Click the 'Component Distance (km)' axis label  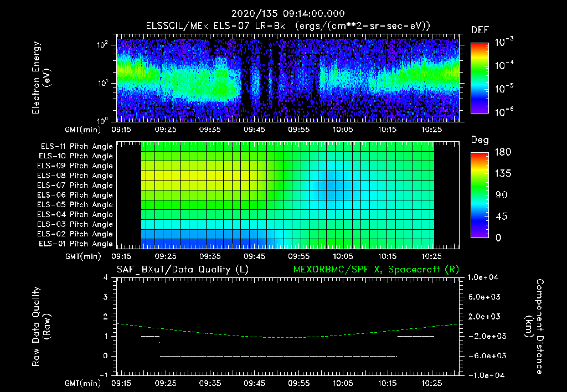click(534, 326)
